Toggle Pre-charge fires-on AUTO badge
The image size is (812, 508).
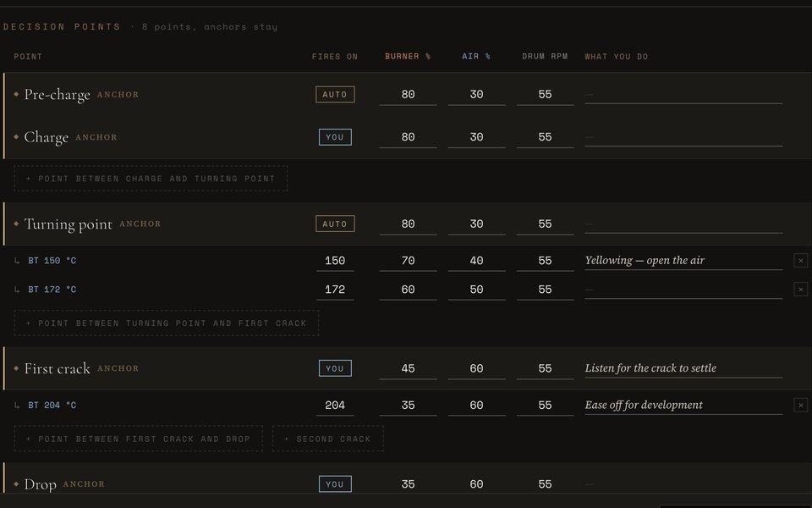click(335, 94)
